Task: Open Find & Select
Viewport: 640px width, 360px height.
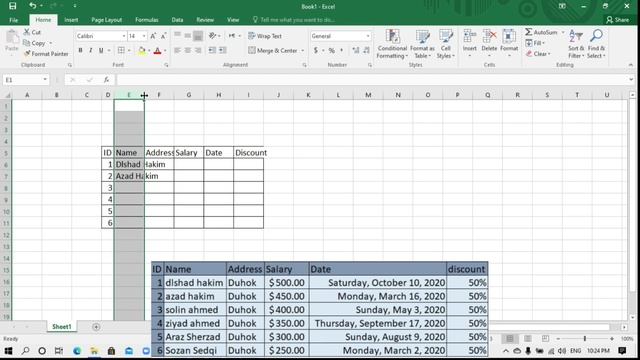Action: tap(596, 44)
